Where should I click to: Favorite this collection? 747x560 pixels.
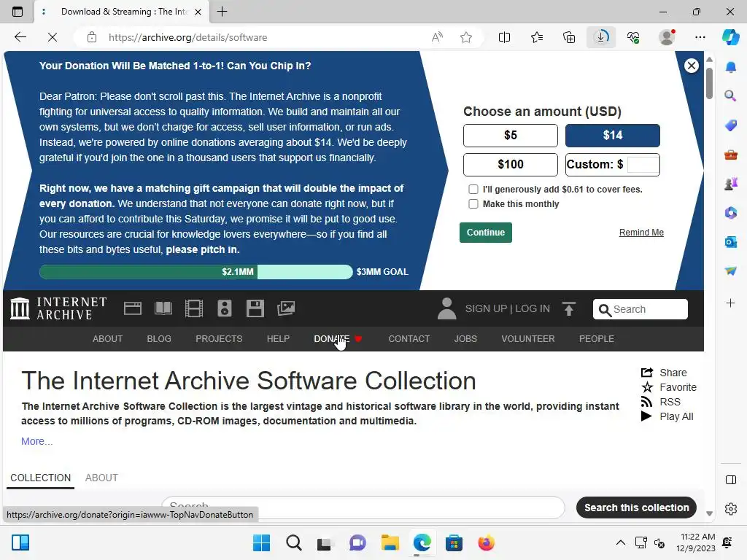[669, 387]
